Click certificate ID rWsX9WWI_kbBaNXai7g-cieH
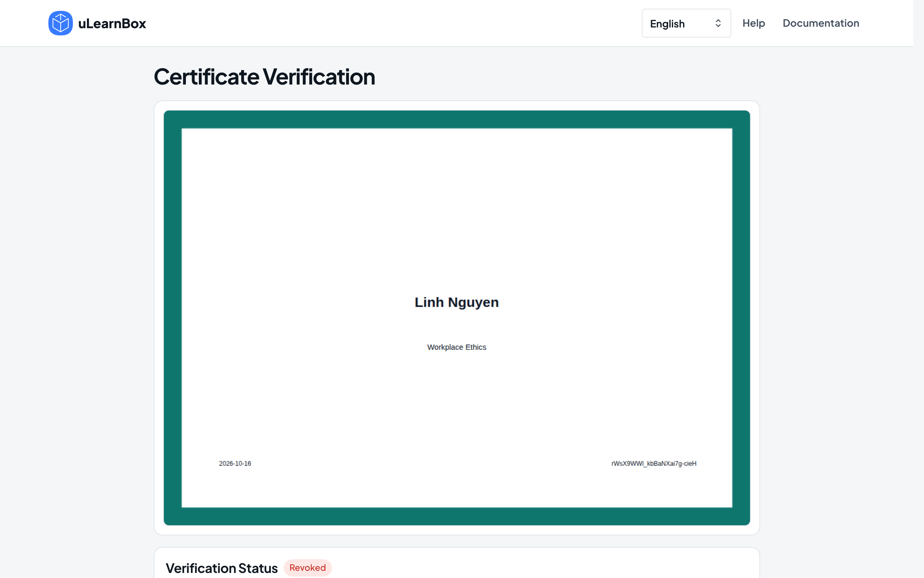 point(654,463)
